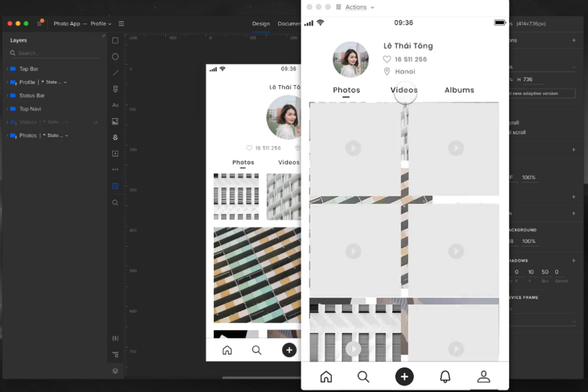This screenshot has width=588, height=392.
Task: Click the magnifier zoom tool in toolbar
Action: pos(115,203)
